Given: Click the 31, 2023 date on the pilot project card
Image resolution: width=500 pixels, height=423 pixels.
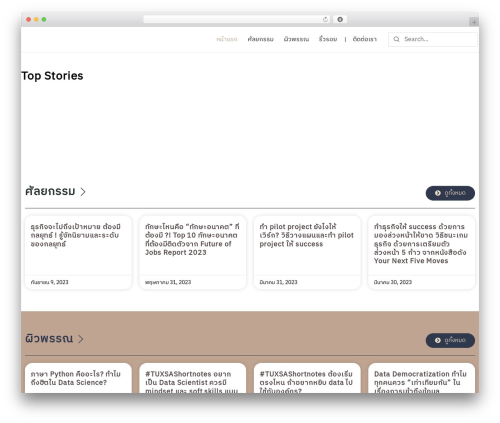Looking at the screenshot, I should point(278,282).
